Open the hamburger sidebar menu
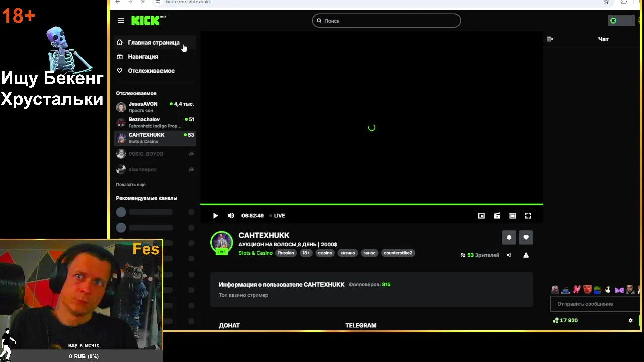This screenshot has width=644, height=362. coord(121,21)
